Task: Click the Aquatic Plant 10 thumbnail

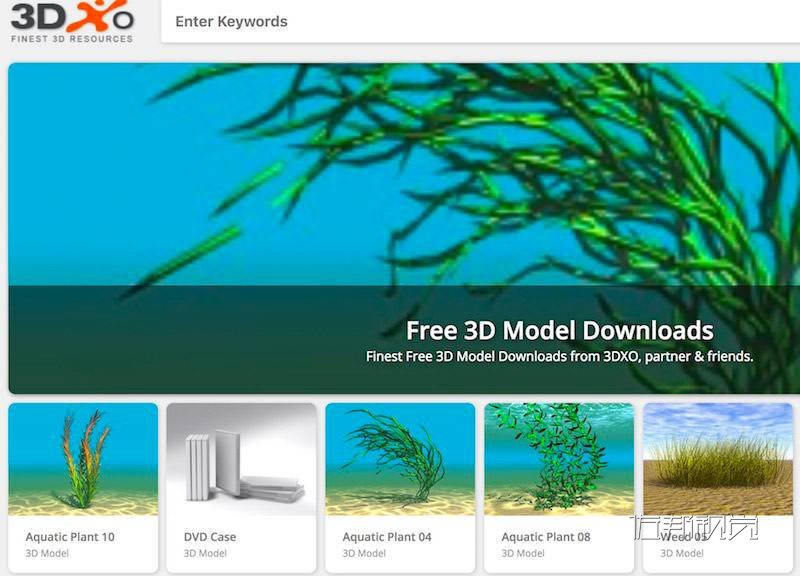Action: (x=85, y=460)
